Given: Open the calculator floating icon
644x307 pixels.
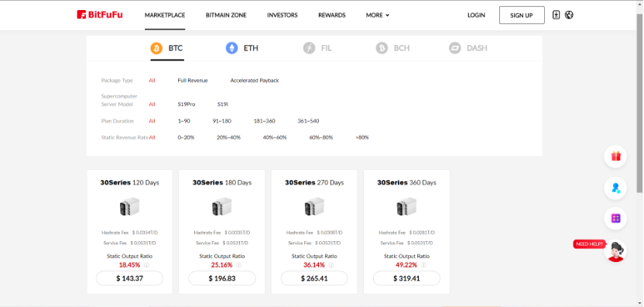Looking at the screenshot, I should pyautogui.click(x=615, y=218).
